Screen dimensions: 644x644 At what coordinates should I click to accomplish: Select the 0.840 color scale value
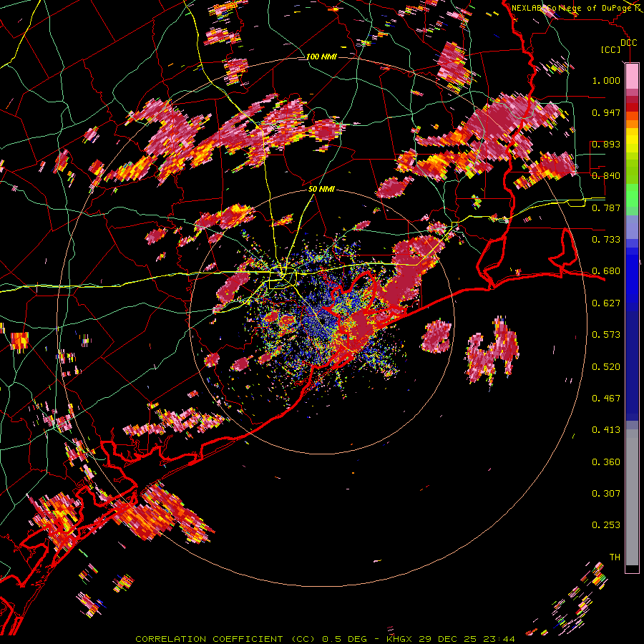pos(606,176)
